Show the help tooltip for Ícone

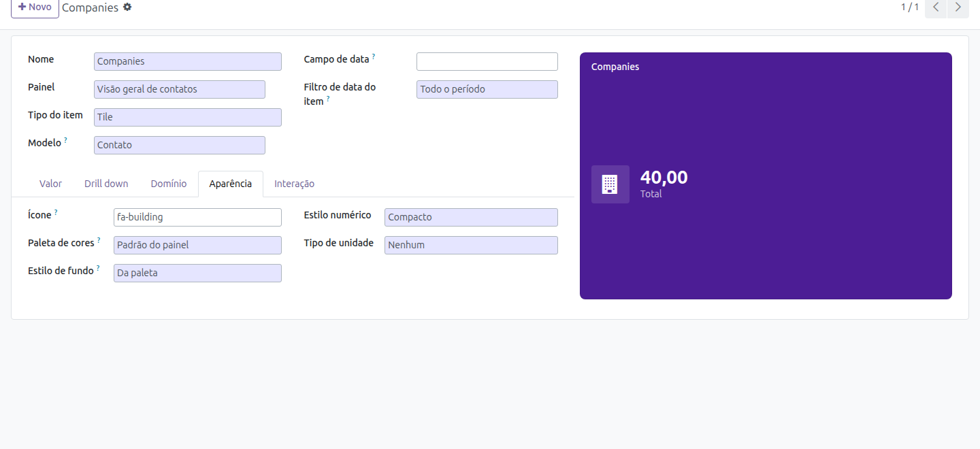[x=56, y=212]
